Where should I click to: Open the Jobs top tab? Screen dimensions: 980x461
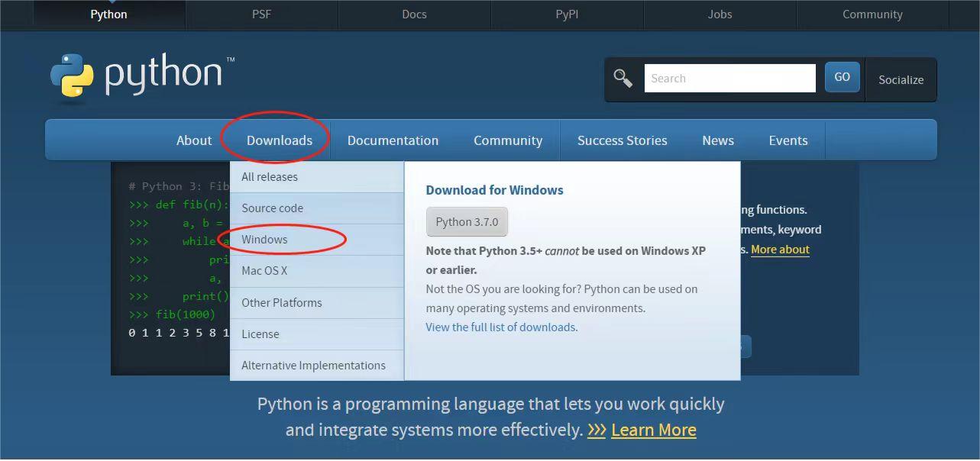coord(720,15)
